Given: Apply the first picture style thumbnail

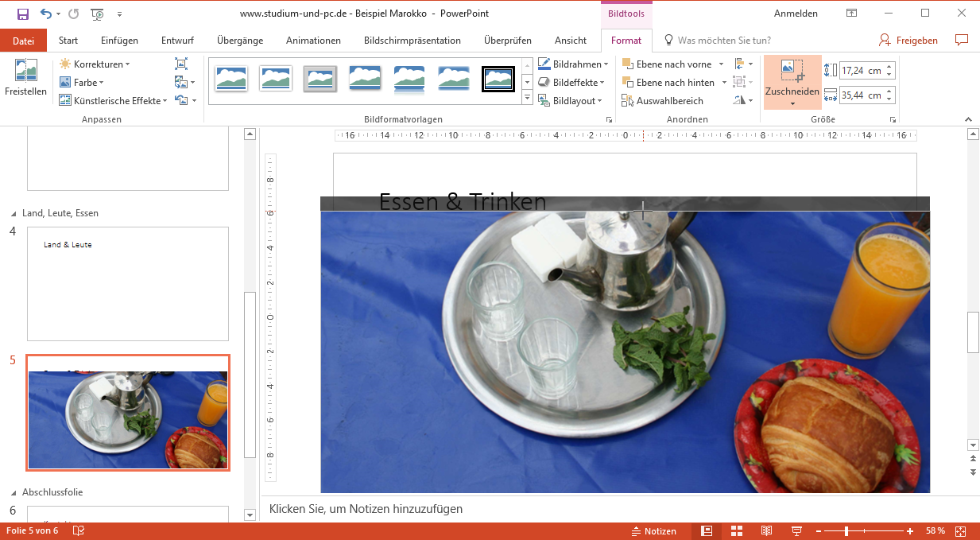Looking at the screenshot, I should tap(231, 78).
